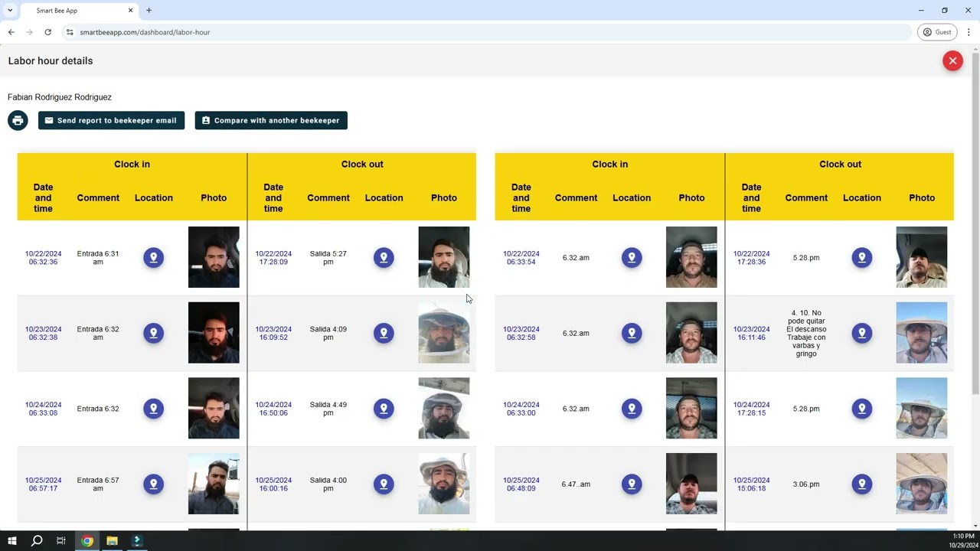Close the Smart Bee App tab
980x551 pixels.
130,11
